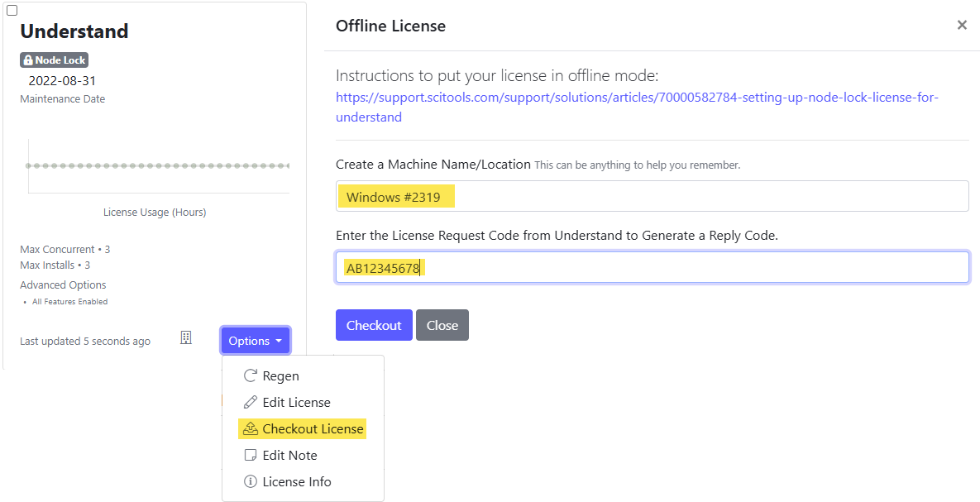Click the Regen circular arrow icon
The height and width of the screenshot is (502, 980).
(x=250, y=375)
